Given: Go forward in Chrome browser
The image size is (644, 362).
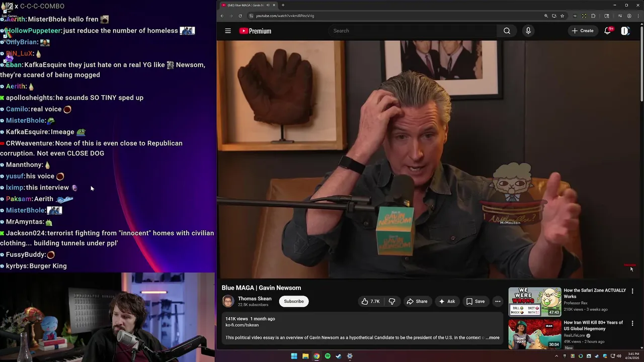Looking at the screenshot, I should 231,16.
